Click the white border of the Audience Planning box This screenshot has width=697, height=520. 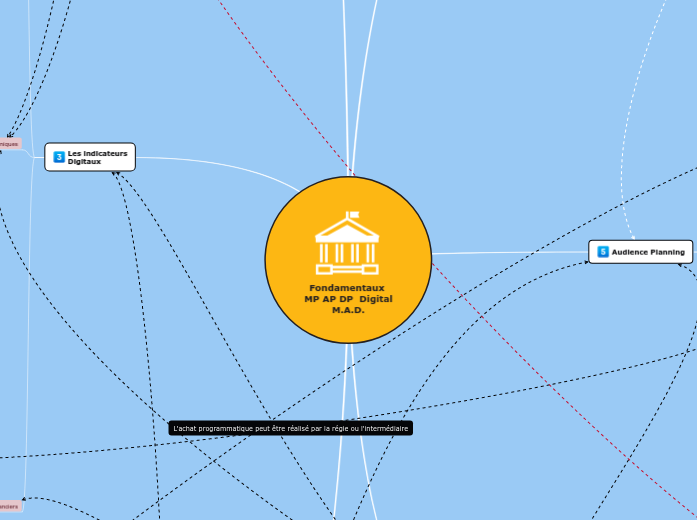point(640,241)
